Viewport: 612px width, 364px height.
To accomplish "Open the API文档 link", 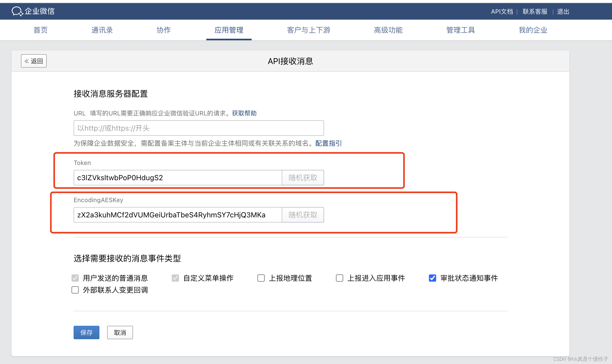I will 502,12.
